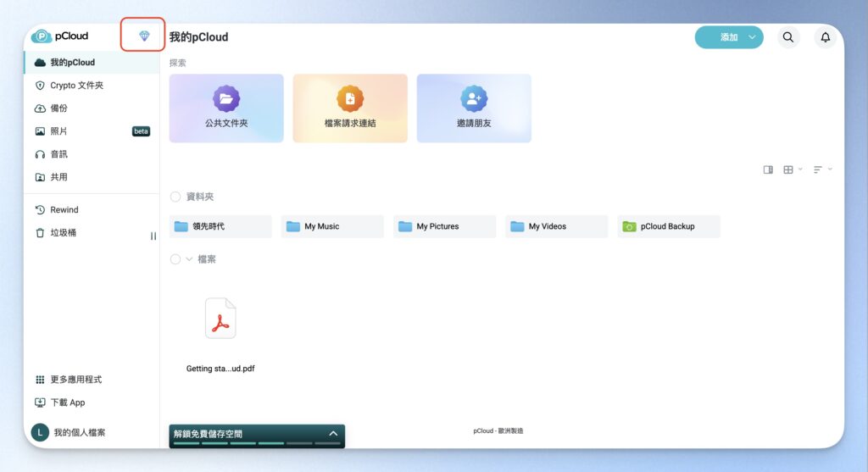This screenshot has width=868, height=472.
Task: Click the beta badge next to 照片
Action: coord(142,131)
